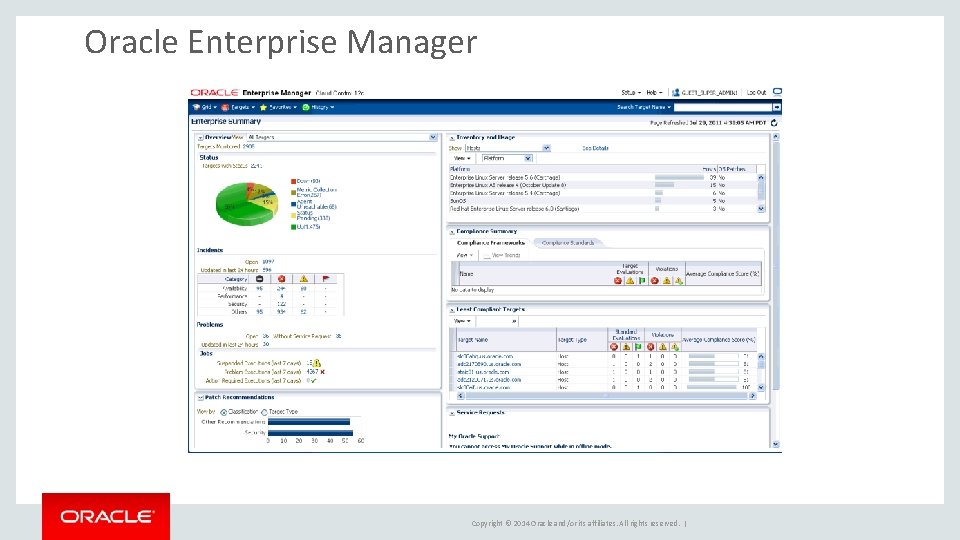The height and width of the screenshot is (540, 960).
Task: Click the chat bubble icon beside Log Out
Action: pos(777,92)
